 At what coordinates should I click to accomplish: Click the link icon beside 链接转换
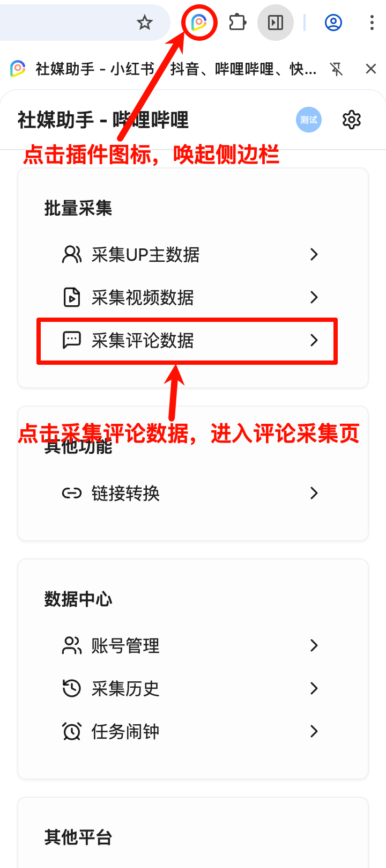[72, 493]
